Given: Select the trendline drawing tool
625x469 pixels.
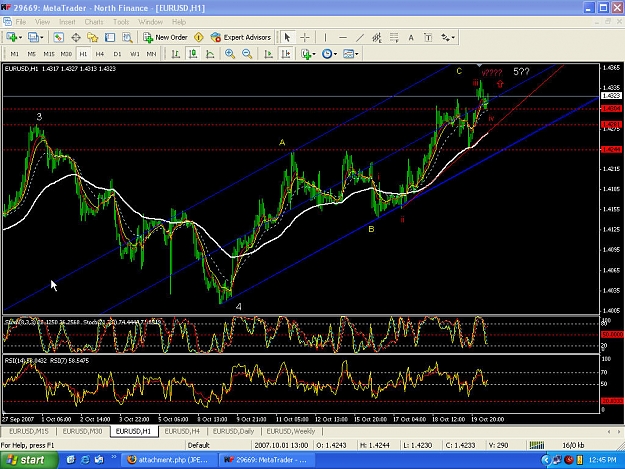Looking at the screenshot, I should click(360, 37).
